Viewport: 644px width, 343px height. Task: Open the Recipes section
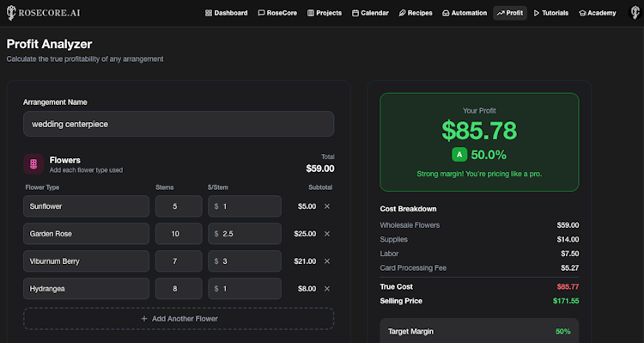416,13
